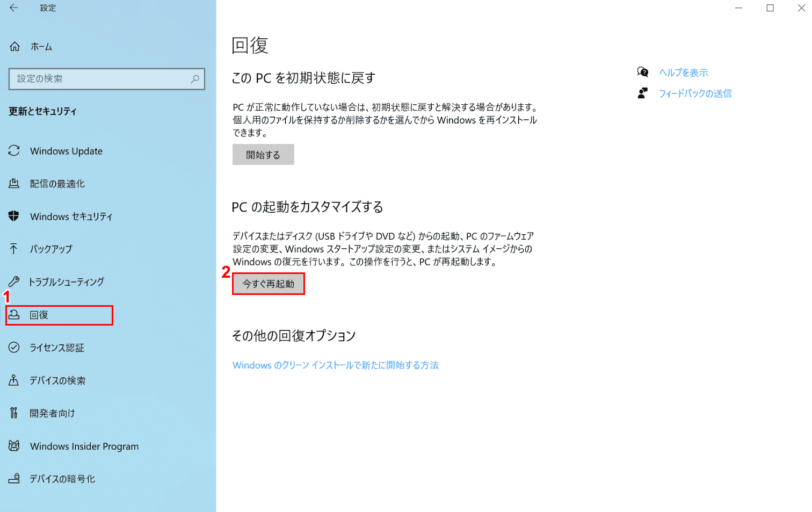Click the 配信の最適化 icon
The width and height of the screenshot is (812, 512).
point(14,184)
